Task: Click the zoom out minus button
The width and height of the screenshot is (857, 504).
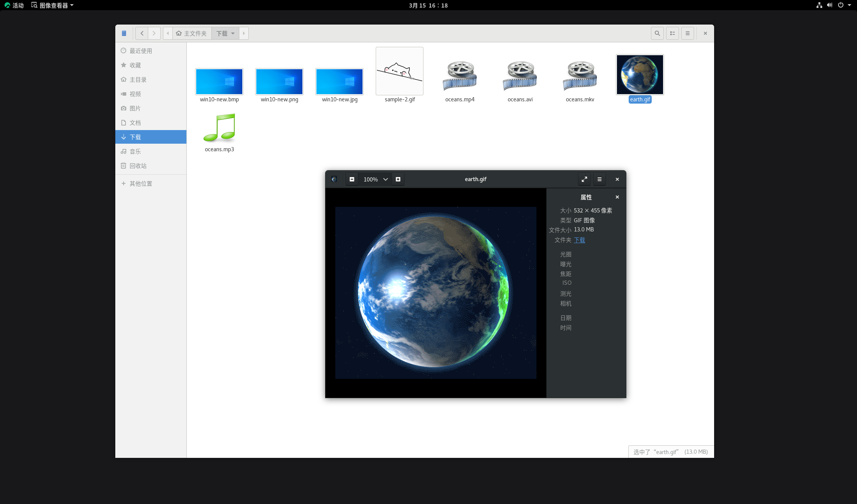Action: point(352,179)
